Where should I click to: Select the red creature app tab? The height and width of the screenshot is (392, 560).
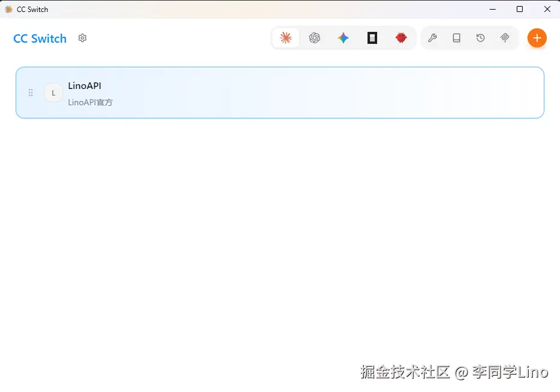(401, 38)
